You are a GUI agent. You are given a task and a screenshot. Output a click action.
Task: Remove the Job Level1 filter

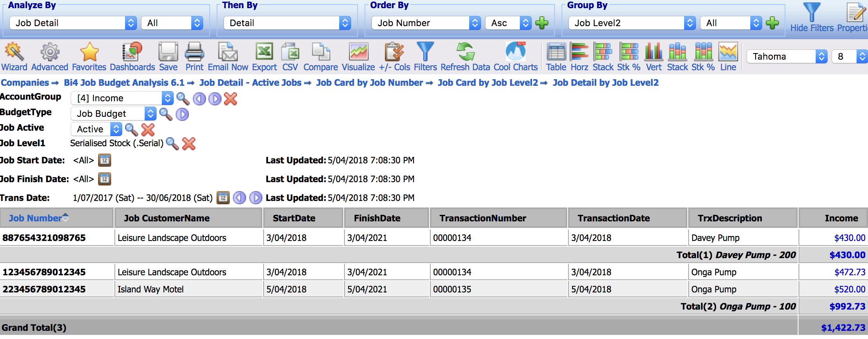(x=189, y=143)
